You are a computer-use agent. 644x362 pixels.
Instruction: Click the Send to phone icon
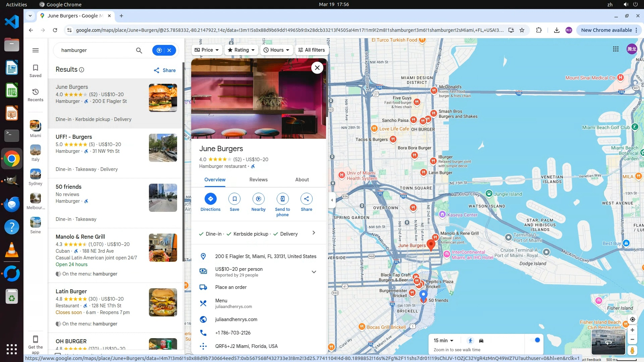[282, 199]
